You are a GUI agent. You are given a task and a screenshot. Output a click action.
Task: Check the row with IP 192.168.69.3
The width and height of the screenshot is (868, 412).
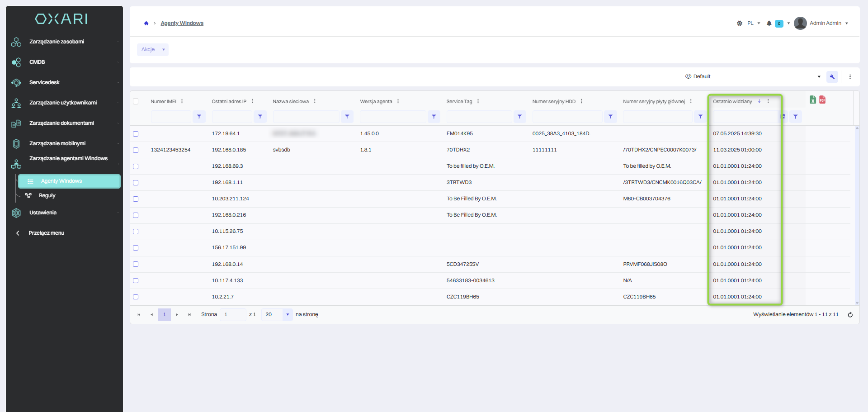(136, 166)
